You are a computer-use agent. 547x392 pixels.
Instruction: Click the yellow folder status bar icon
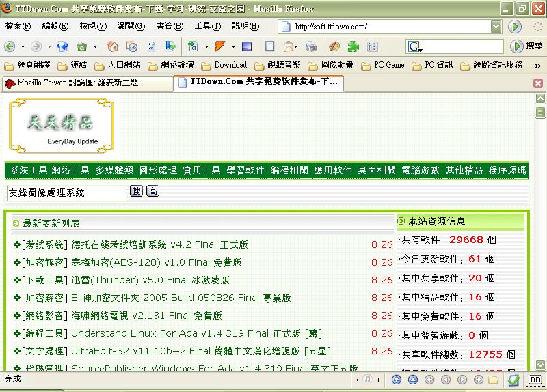coord(493,380)
